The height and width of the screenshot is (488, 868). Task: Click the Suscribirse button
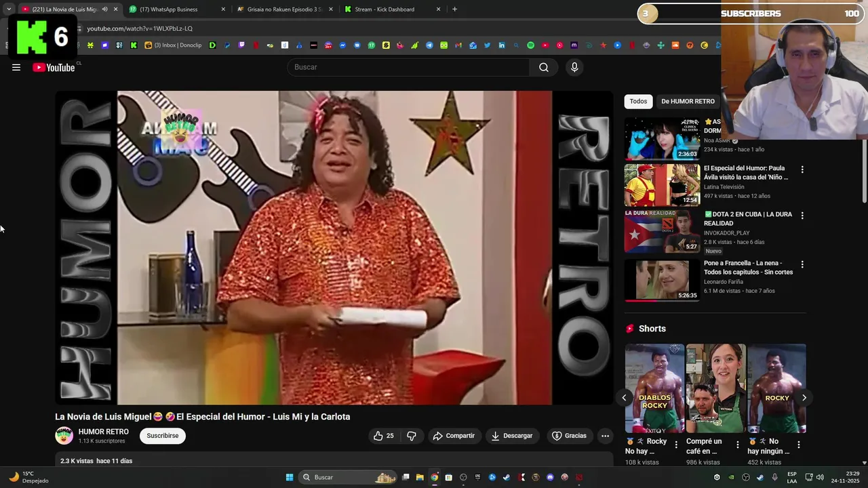pos(163,436)
